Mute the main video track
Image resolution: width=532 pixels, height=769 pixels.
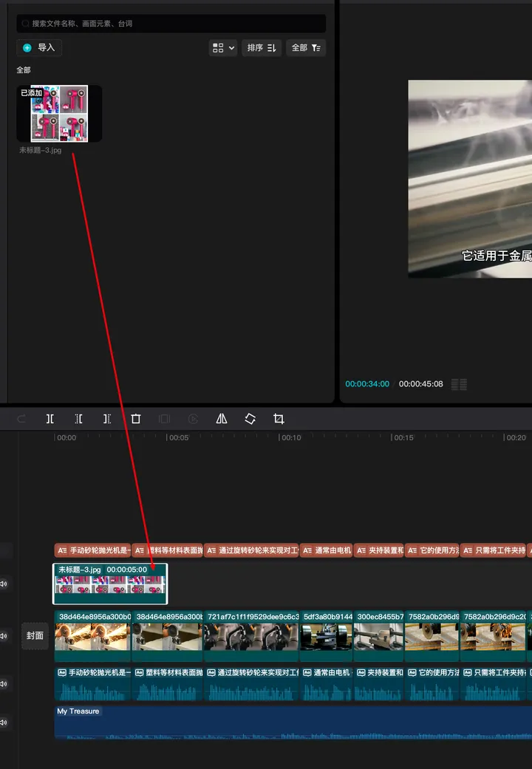coord(4,635)
